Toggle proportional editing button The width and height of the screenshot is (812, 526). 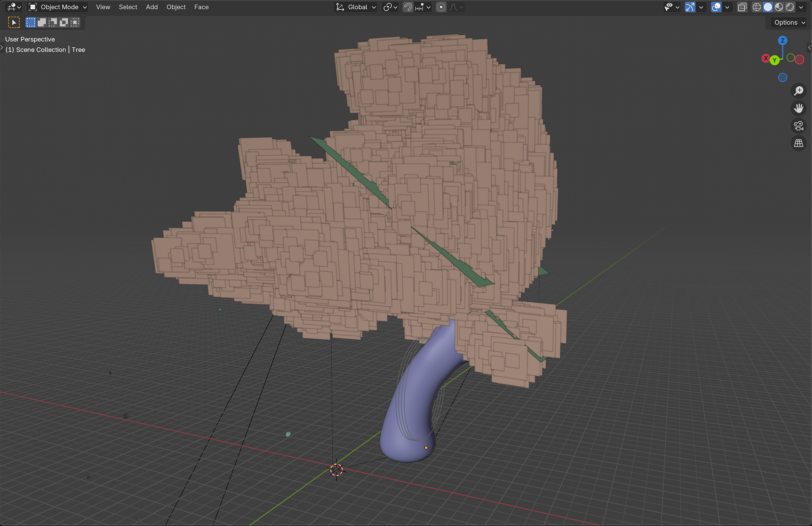[x=441, y=7]
